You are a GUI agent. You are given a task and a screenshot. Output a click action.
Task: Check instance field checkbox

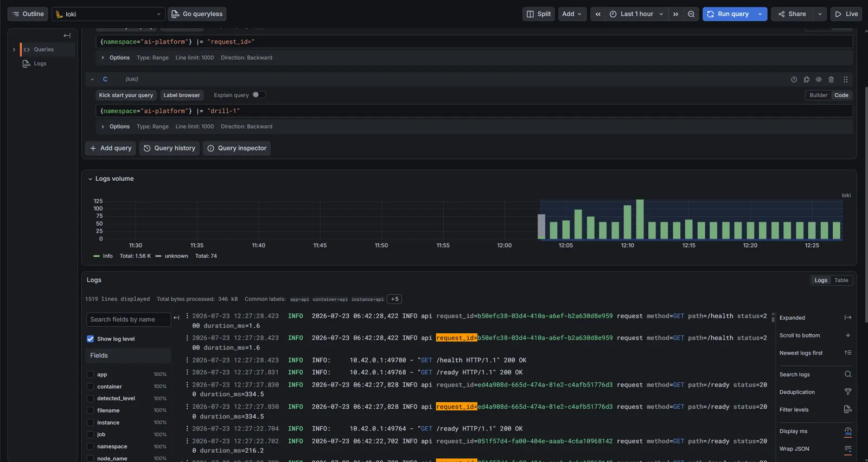click(x=91, y=422)
